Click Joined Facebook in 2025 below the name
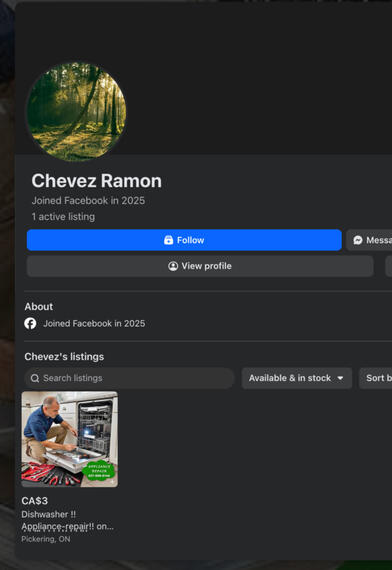 pyautogui.click(x=88, y=201)
